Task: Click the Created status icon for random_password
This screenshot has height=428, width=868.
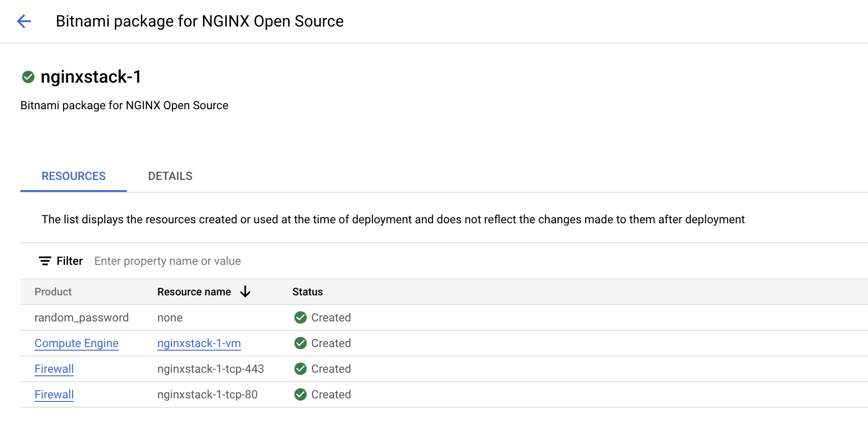Action: (x=301, y=317)
